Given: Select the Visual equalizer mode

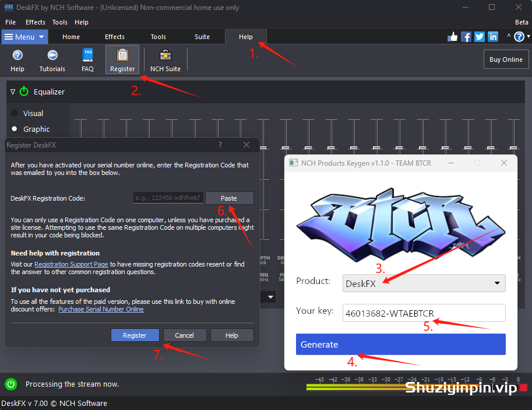Looking at the screenshot, I should 14,113.
